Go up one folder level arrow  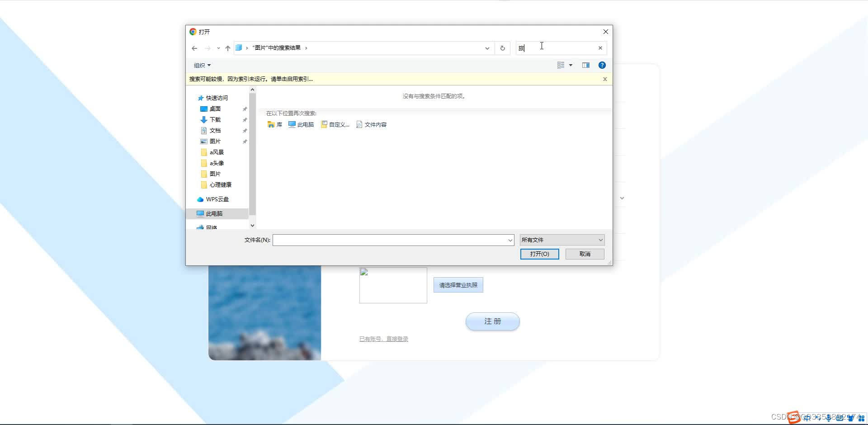(228, 48)
